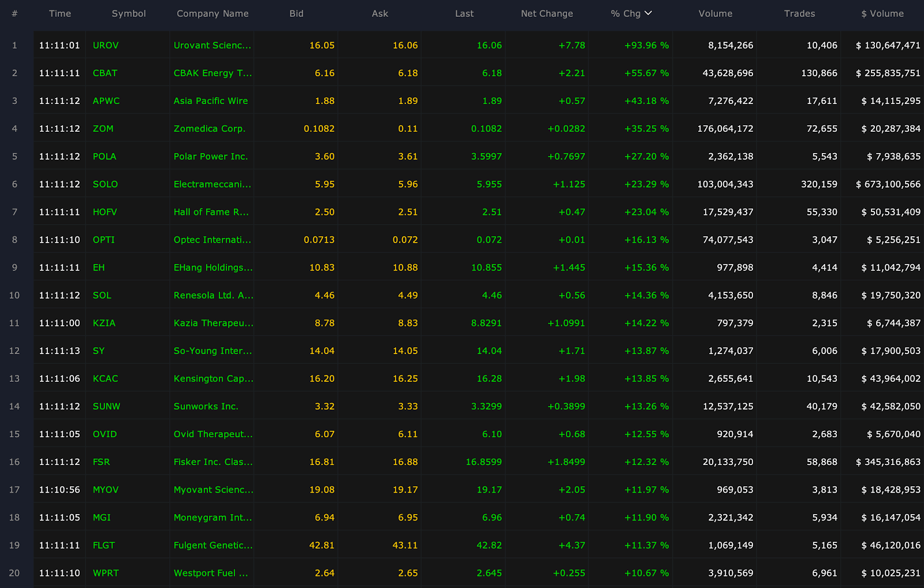924x588 pixels.
Task: Select the FLGT symbol
Action: click(x=104, y=545)
